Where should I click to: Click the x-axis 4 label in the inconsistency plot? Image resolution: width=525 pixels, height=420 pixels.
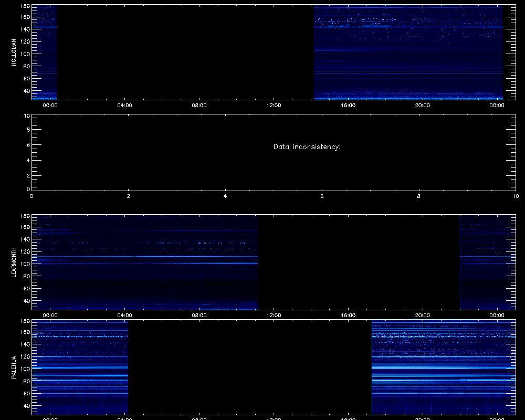[225, 196]
